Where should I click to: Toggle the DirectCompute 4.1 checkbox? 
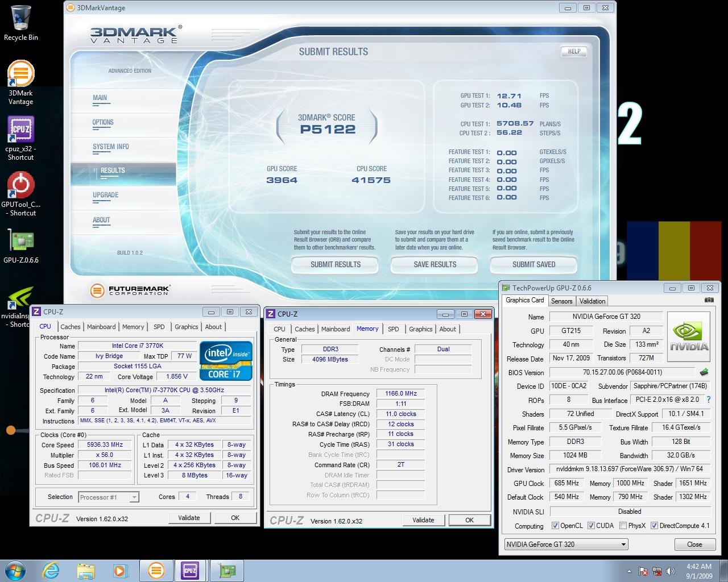654,526
